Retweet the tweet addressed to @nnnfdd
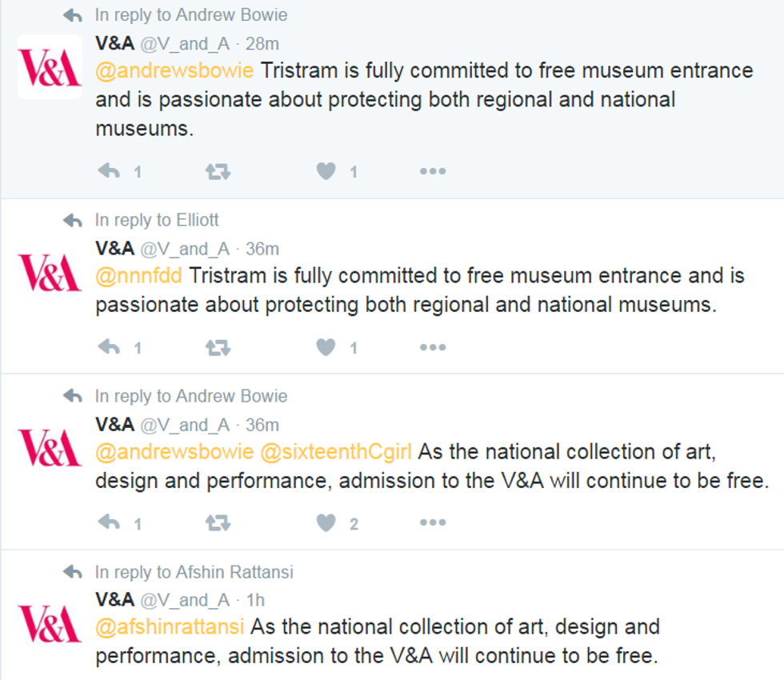The width and height of the screenshot is (784, 680). [218, 347]
